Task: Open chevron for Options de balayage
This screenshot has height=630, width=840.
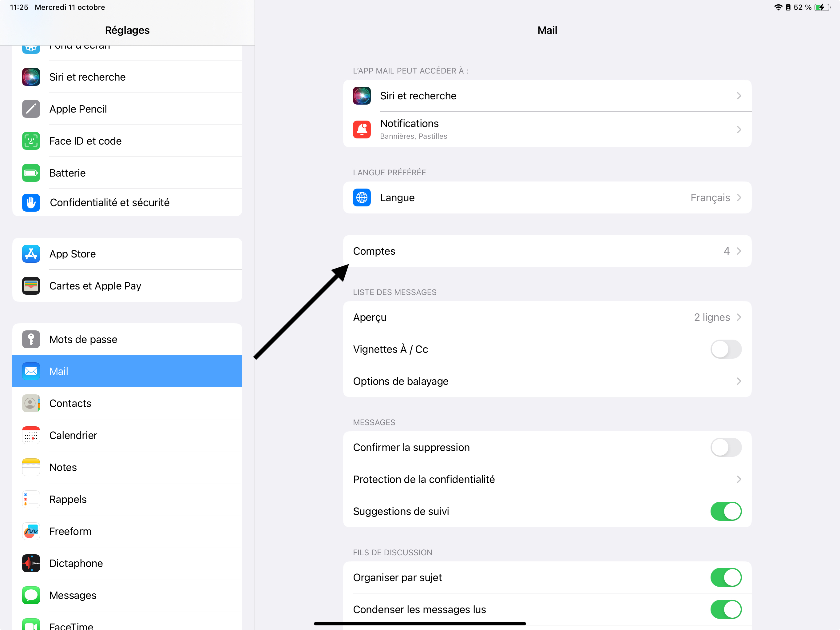Action: 739,381
